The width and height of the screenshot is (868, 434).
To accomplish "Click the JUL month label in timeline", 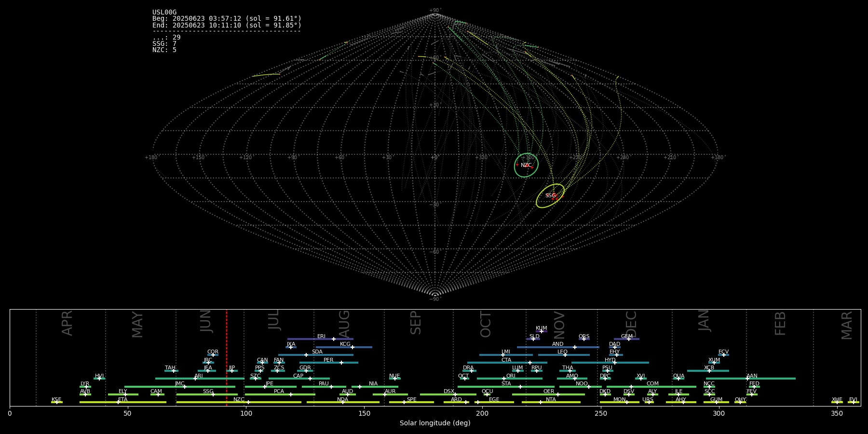I will point(274,320).
